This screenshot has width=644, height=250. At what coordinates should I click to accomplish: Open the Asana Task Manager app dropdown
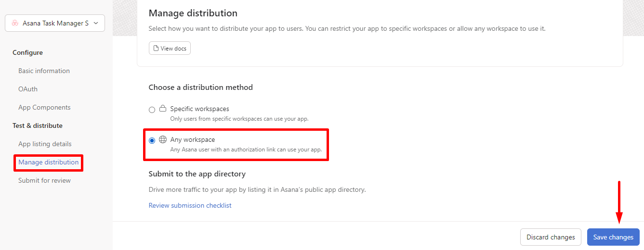click(x=55, y=23)
